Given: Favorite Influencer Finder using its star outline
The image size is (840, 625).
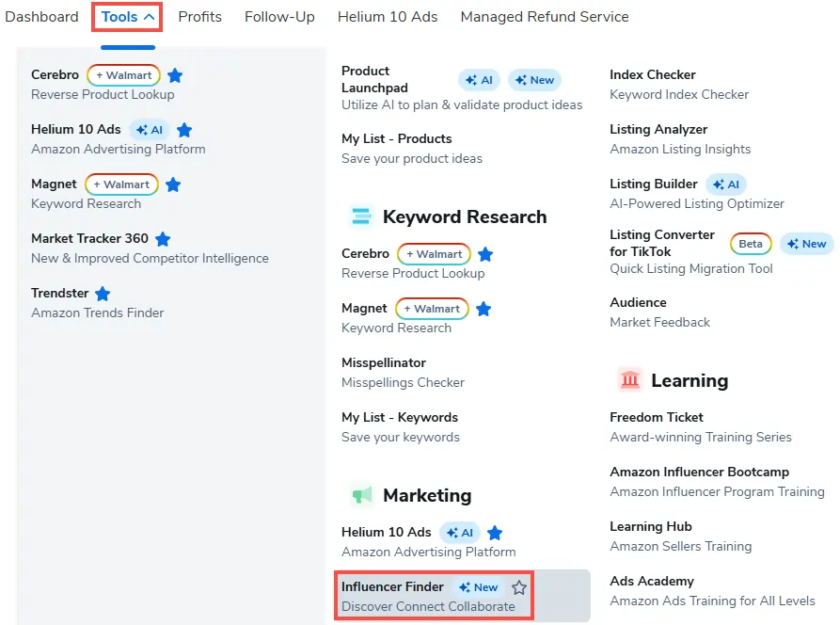Looking at the screenshot, I should click(518, 586).
